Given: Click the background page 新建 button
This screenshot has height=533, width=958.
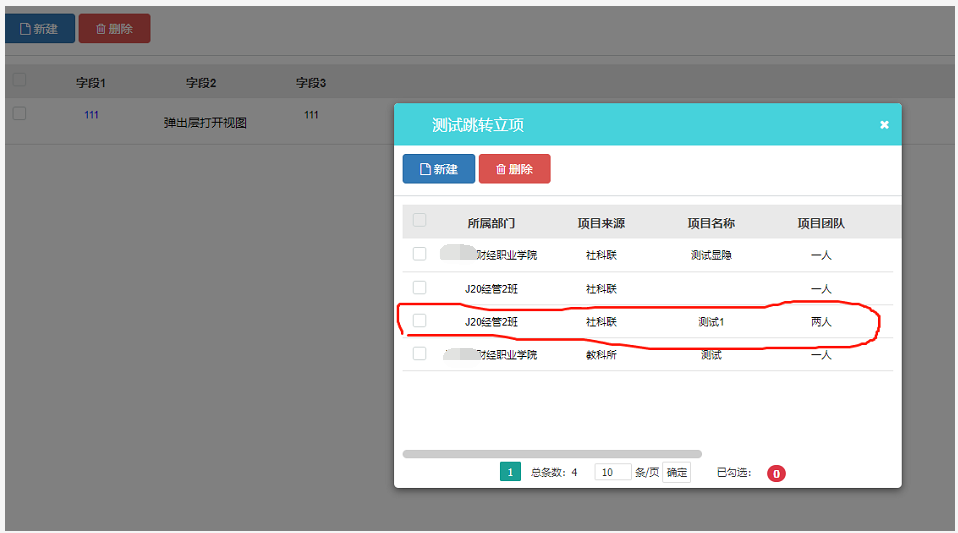Looking at the screenshot, I should 40,29.
